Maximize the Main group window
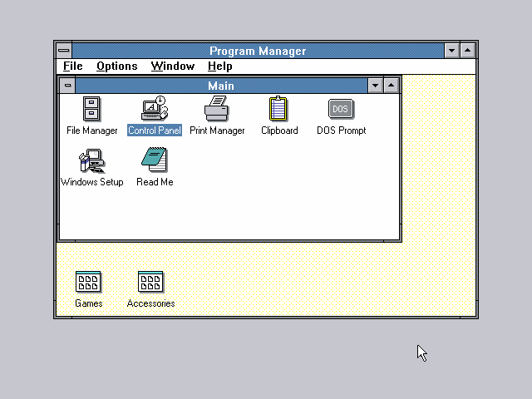532x399 pixels. (x=392, y=86)
